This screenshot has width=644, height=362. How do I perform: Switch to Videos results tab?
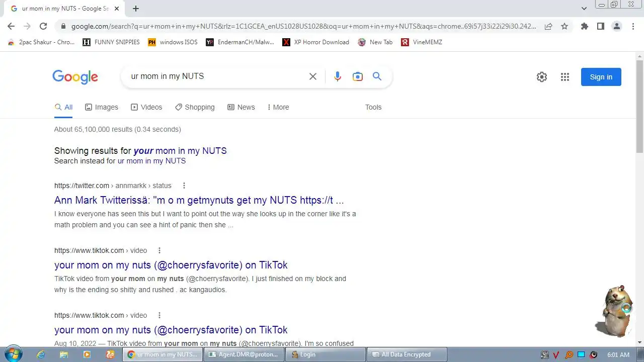point(146,107)
